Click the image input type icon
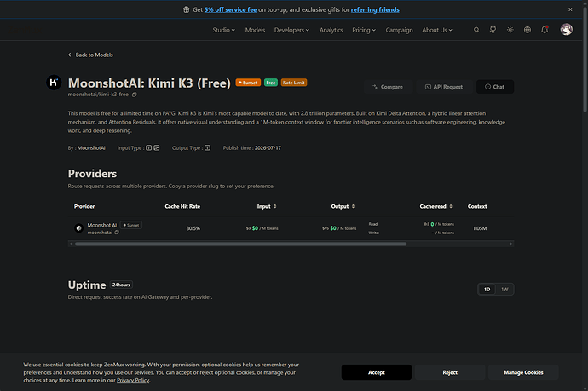This screenshot has height=391, width=588. coord(157,147)
